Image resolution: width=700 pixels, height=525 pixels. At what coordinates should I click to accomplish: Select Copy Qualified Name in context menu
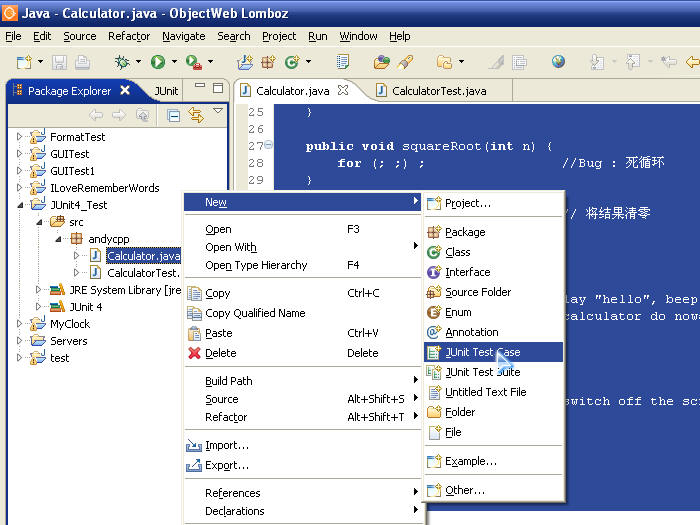click(255, 313)
